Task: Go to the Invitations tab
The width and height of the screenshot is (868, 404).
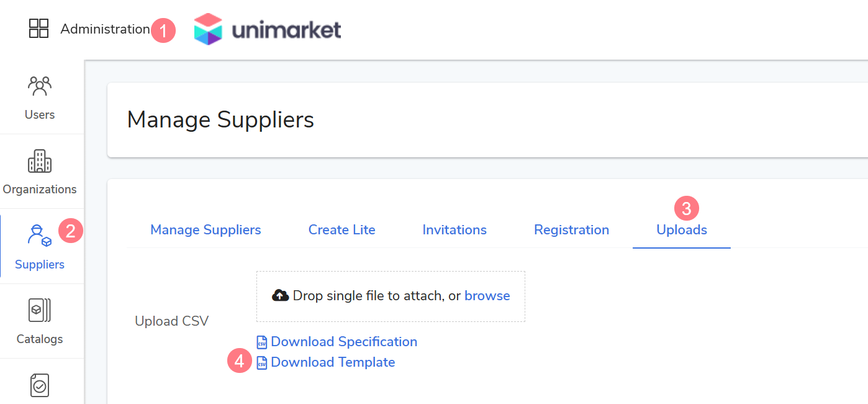Action: 454,230
